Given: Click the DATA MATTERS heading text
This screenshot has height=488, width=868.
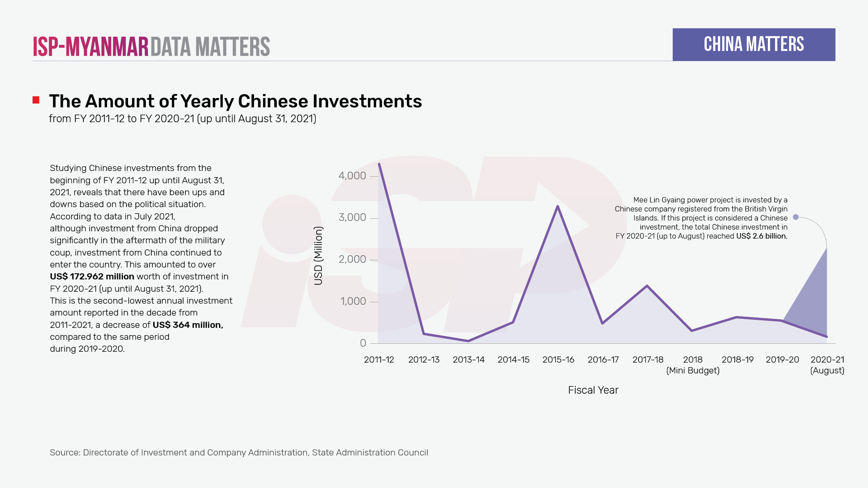Looking at the screenshot, I should [x=210, y=47].
